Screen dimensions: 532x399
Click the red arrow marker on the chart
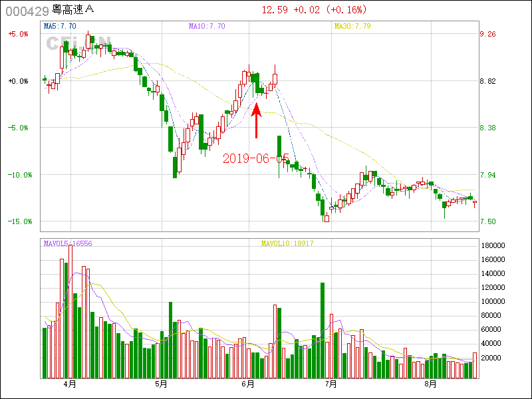257,120
